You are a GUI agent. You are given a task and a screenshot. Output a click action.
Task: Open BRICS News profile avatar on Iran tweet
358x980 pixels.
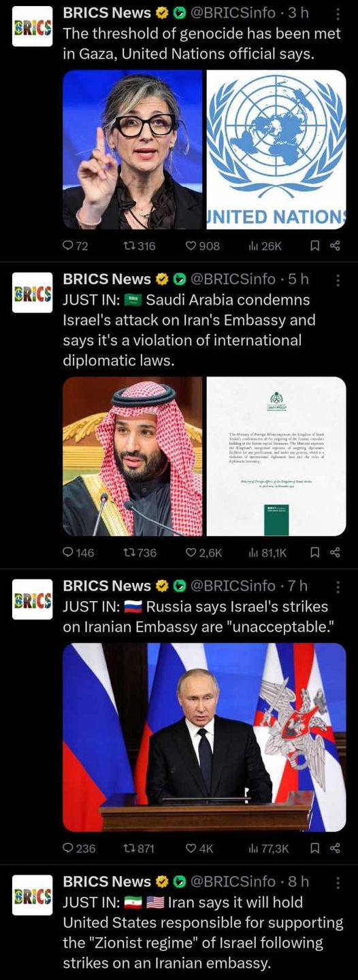32,895
